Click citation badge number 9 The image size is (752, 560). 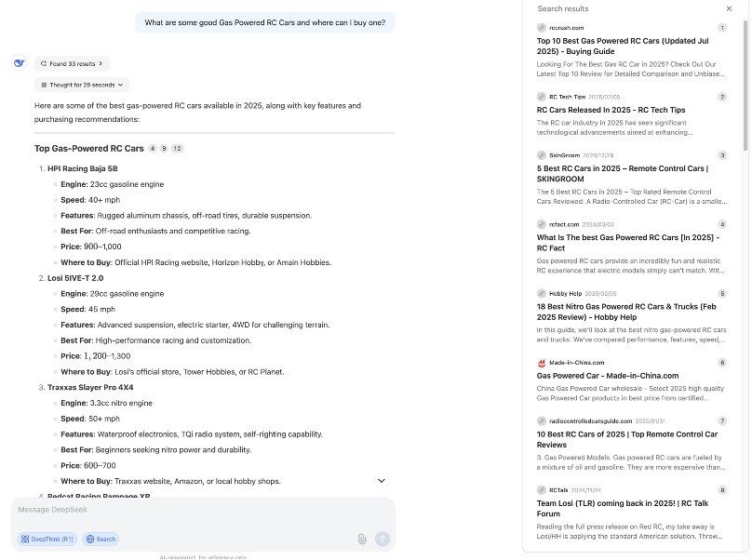[x=164, y=149]
